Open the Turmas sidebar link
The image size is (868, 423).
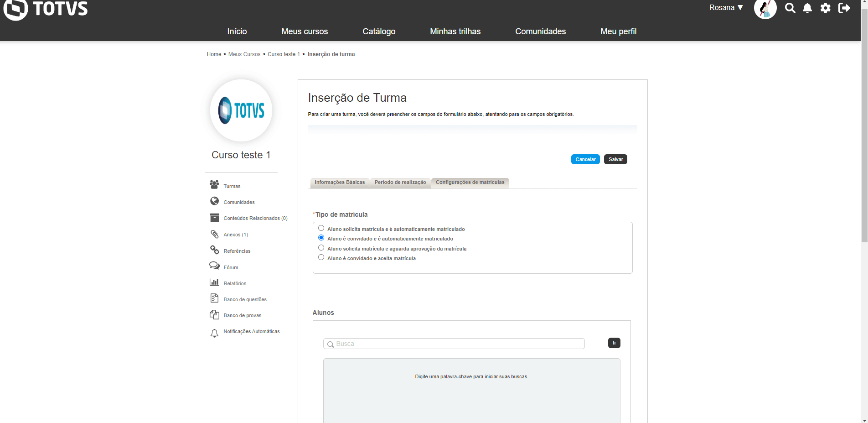click(x=232, y=186)
